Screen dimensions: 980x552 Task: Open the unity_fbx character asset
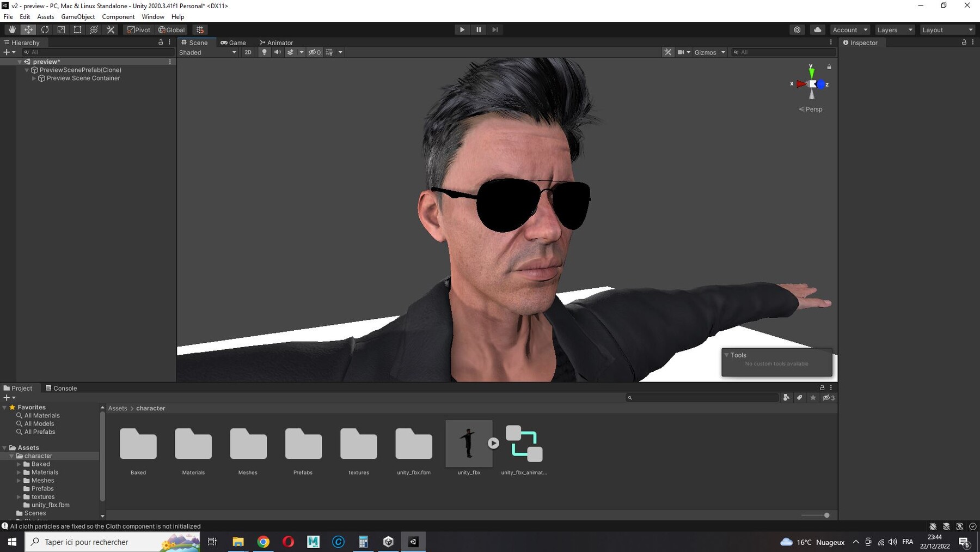468,444
